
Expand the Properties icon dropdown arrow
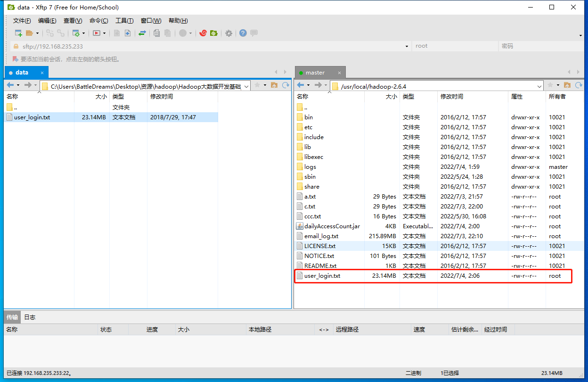click(x=83, y=33)
